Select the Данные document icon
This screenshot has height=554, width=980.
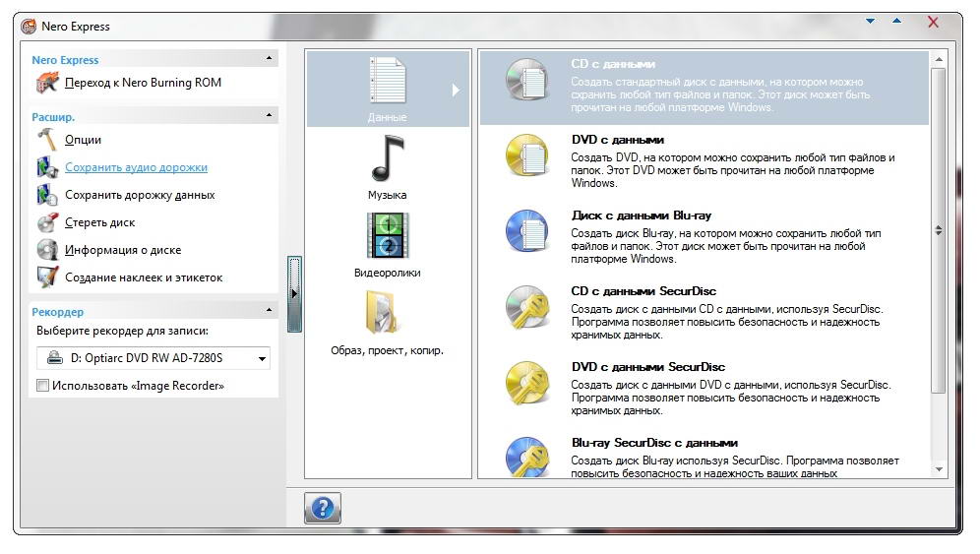click(388, 80)
